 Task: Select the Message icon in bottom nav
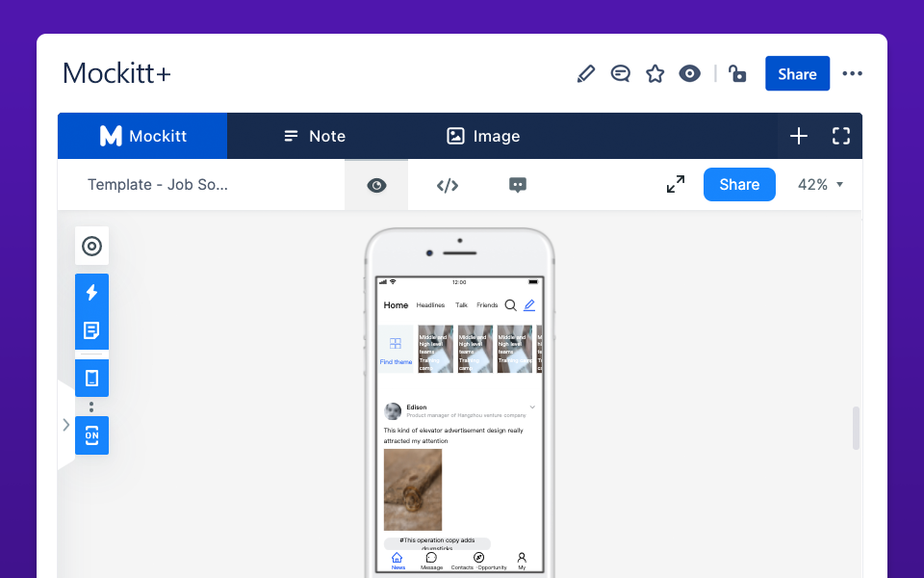click(x=431, y=558)
